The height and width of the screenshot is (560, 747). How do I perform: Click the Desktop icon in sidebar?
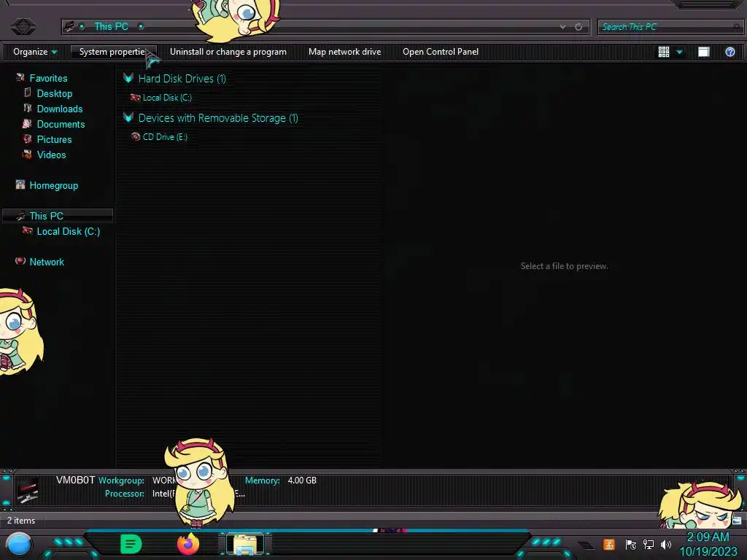click(x=28, y=93)
